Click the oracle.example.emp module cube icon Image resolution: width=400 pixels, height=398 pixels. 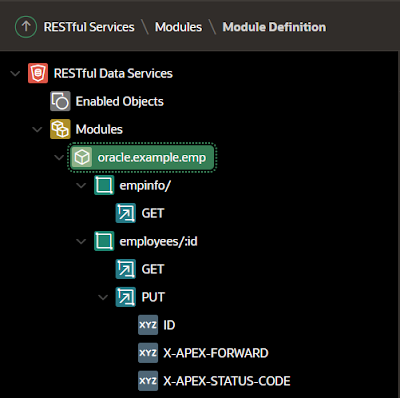pos(82,157)
